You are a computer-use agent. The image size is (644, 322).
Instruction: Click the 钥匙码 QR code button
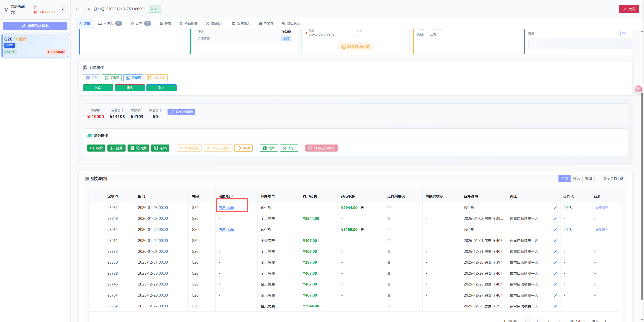click(x=112, y=78)
